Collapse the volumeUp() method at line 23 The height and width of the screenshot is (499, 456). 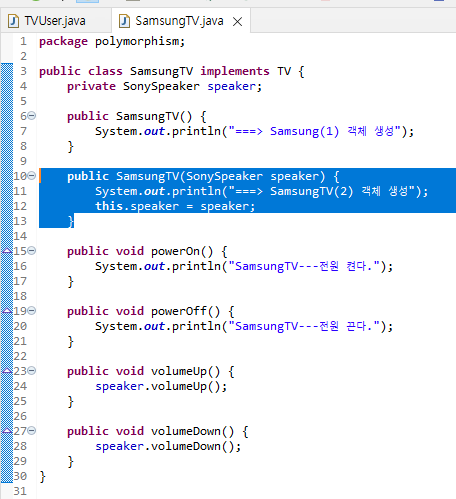pyautogui.click(x=32, y=371)
